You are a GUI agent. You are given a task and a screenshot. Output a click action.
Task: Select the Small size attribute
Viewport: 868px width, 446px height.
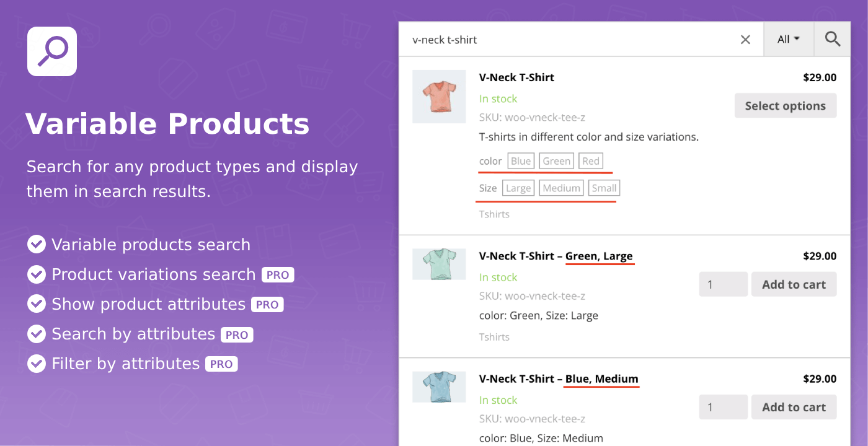click(x=604, y=188)
